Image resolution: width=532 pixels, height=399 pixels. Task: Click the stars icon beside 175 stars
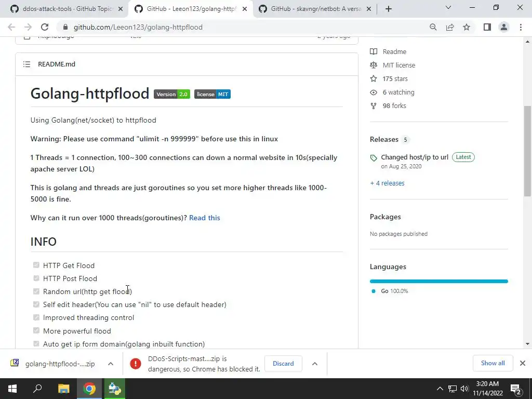coord(374,79)
